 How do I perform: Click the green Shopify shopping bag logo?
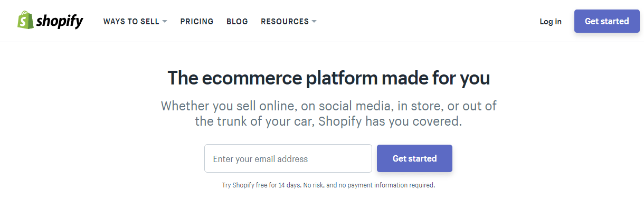coord(25,21)
